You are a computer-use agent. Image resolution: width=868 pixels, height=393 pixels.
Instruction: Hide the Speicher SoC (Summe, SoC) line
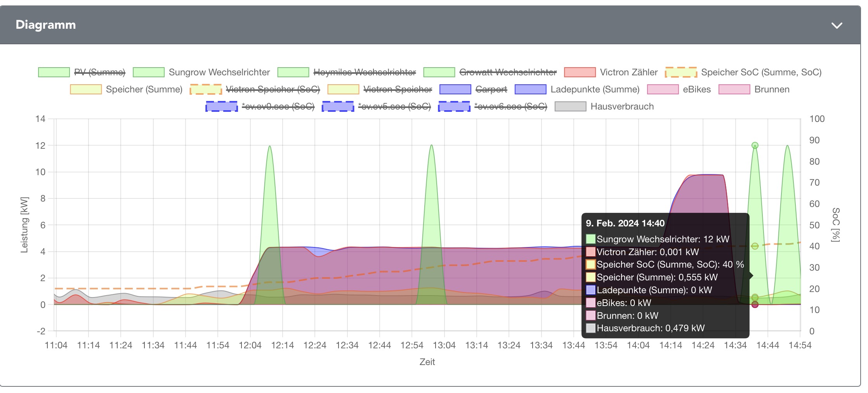pyautogui.click(x=761, y=73)
